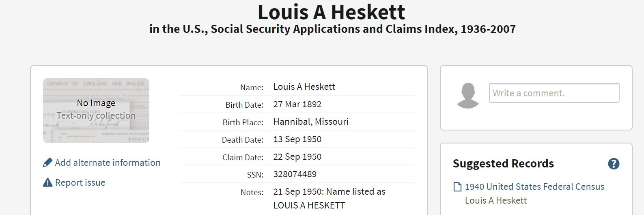Click the Name value Louis A Heskett

[x=304, y=87]
